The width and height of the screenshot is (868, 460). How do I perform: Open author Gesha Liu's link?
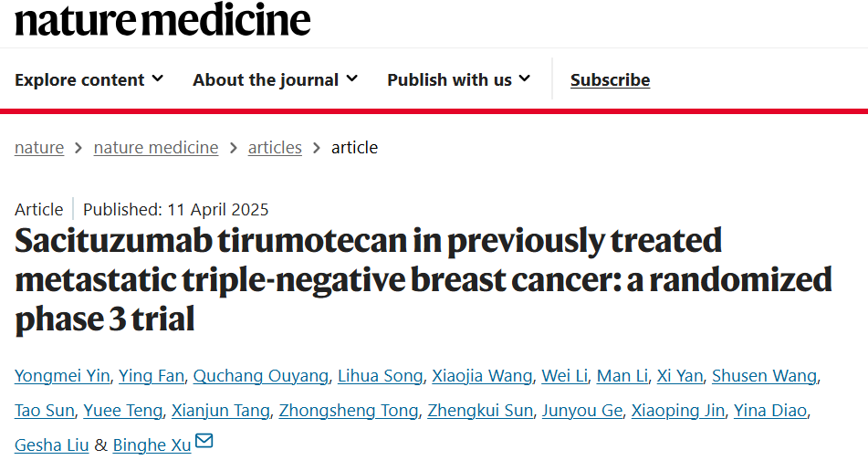click(51, 445)
